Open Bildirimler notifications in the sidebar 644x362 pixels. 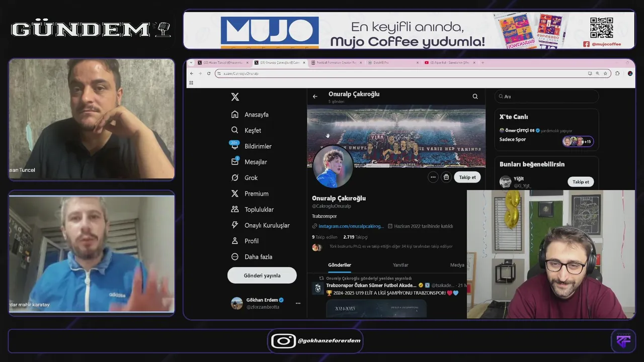(x=251, y=146)
